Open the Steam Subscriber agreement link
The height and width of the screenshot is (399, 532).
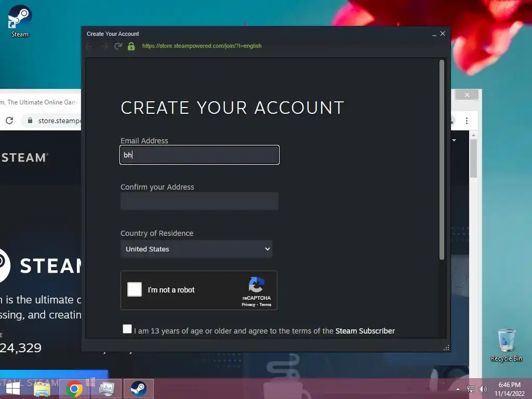(365, 331)
